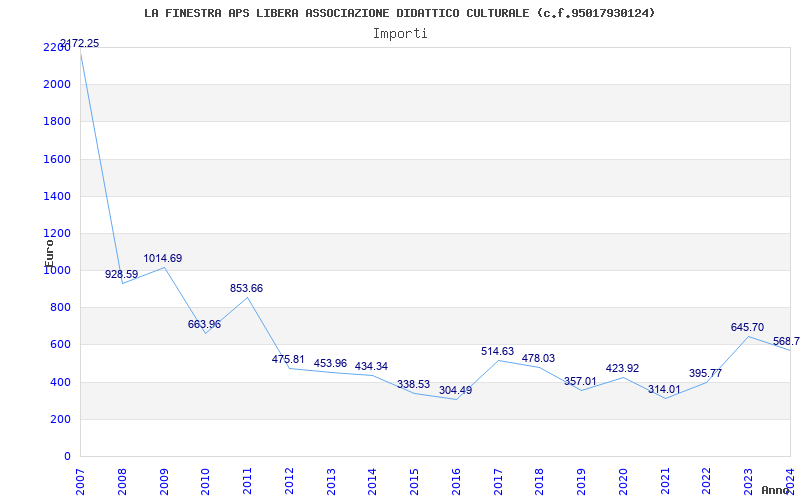Select the 1600 y-axis tick label
800x500 pixels.
(x=57, y=159)
